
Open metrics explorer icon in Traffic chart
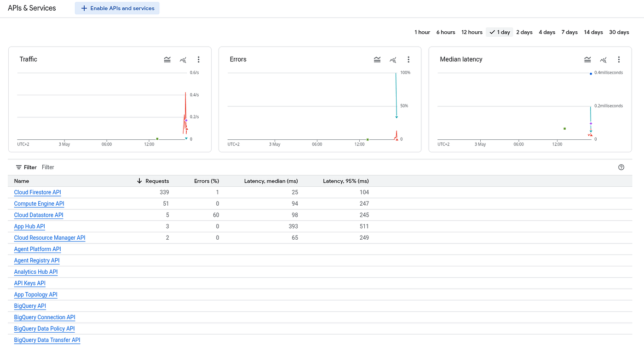(x=183, y=59)
